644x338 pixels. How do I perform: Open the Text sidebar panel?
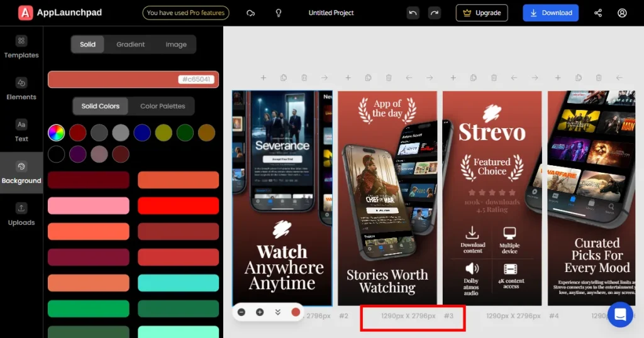(21, 131)
